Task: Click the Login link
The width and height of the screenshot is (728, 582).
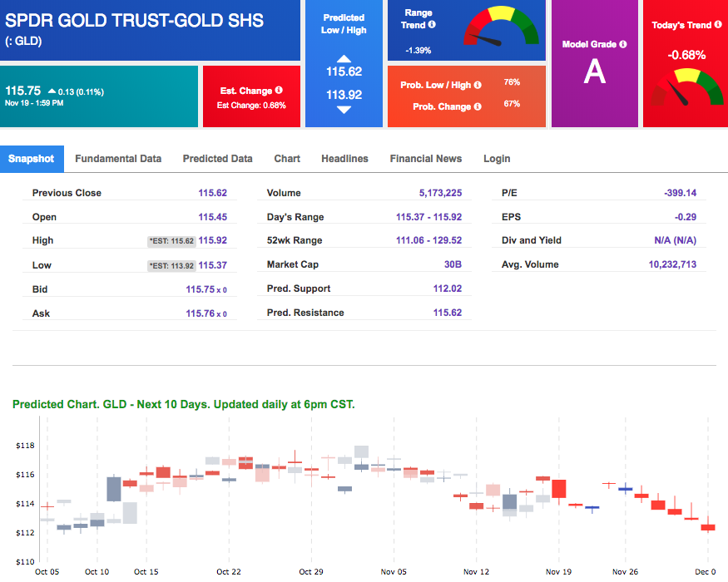Action: [x=497, y=159]
